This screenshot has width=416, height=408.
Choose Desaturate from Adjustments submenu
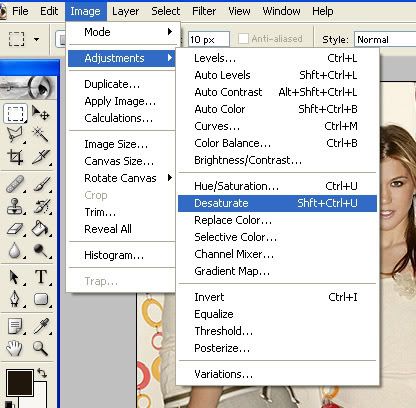[277, 203]
